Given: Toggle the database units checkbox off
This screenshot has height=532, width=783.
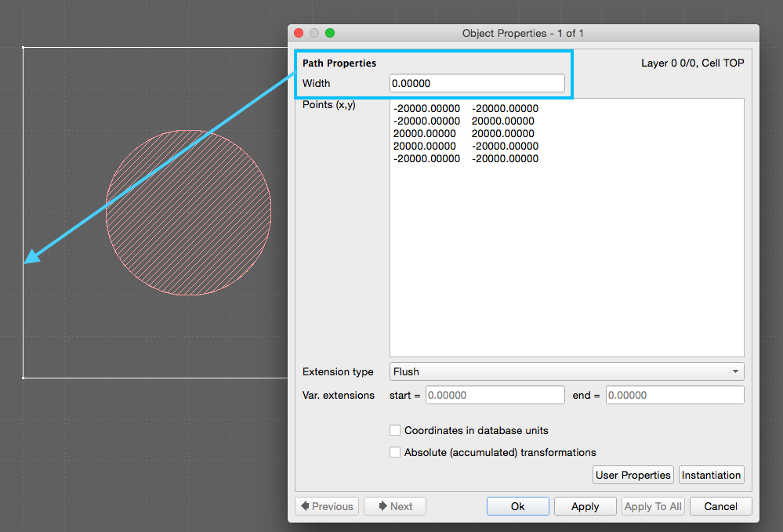Looking at the screenshot, I should tap(395, 430).
